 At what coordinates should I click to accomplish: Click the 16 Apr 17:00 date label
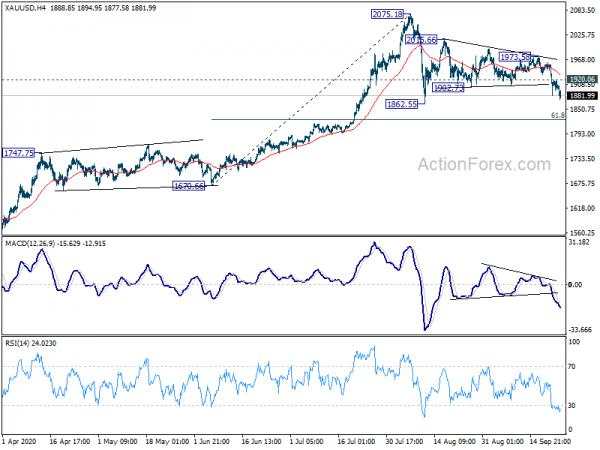70,441
